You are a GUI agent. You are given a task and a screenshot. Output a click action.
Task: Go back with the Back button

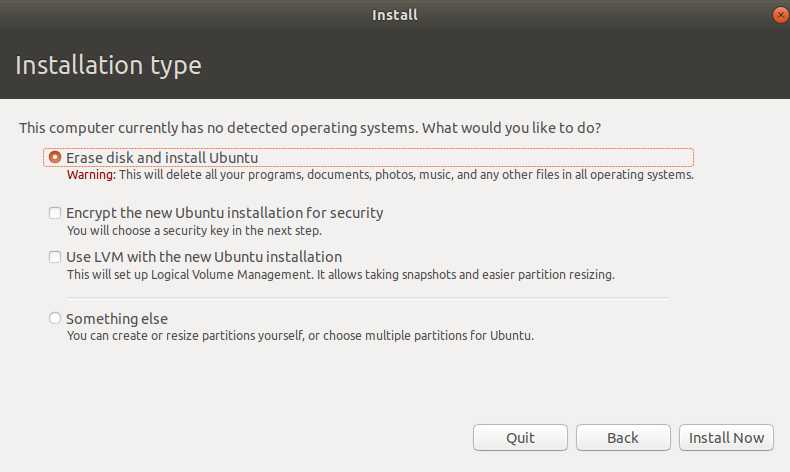pos(622,438)
